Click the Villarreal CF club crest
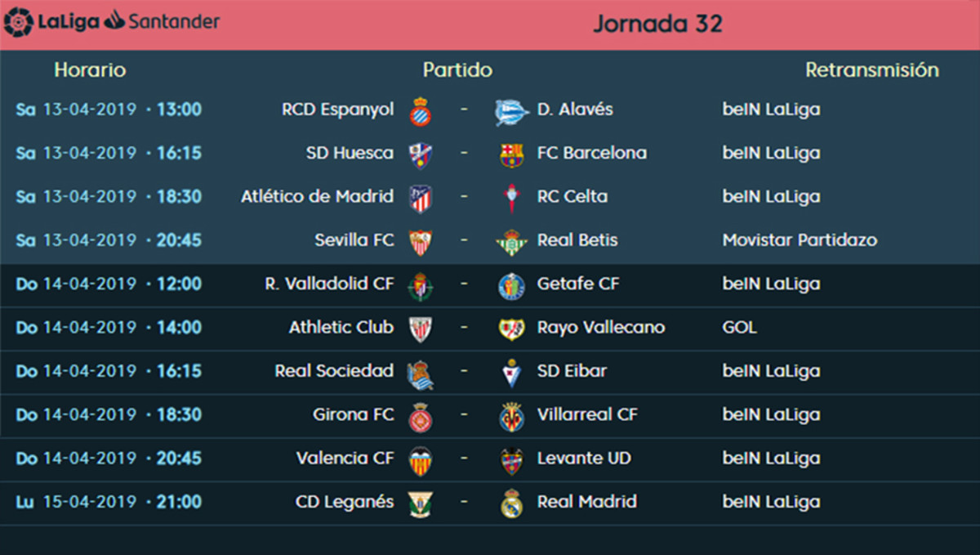The height and width of the screenshot is (555, 980). [x=512, y=416]
